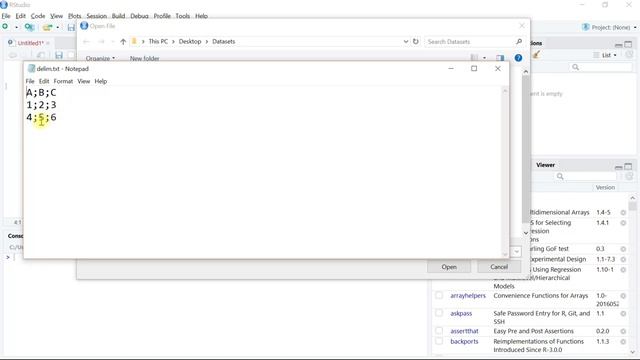
Task: Open backports package link
Action: (464, 341)
